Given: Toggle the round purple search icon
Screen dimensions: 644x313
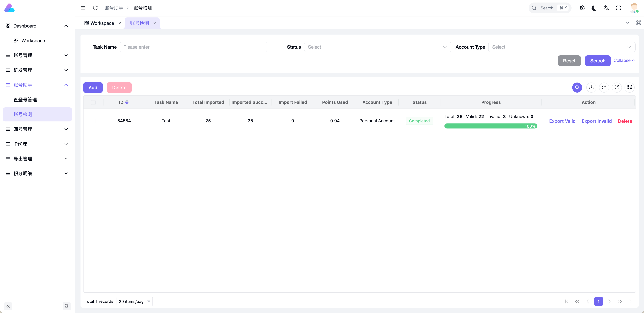Looking at the screenshot, I should coord(577,87).
